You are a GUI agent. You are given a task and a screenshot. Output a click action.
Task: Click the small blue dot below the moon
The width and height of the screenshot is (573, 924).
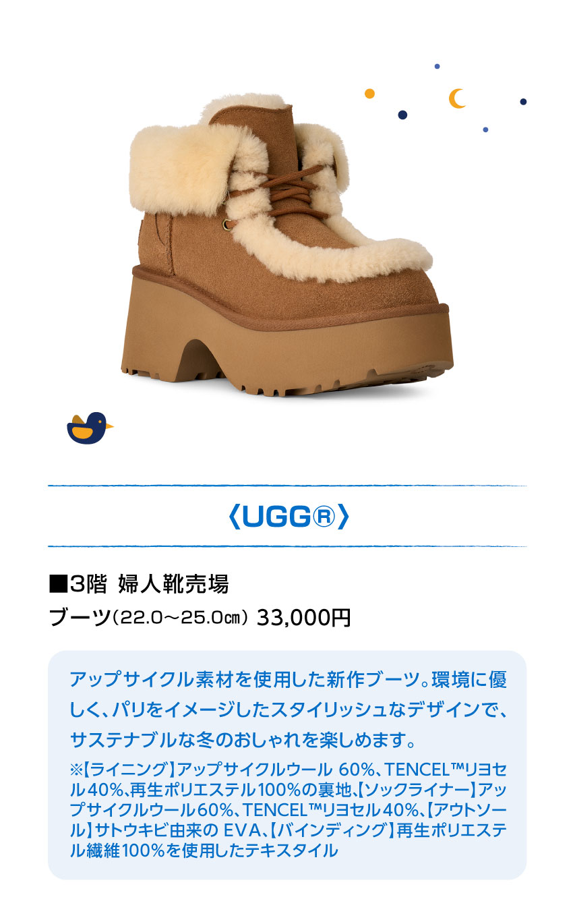pos(485,129)
